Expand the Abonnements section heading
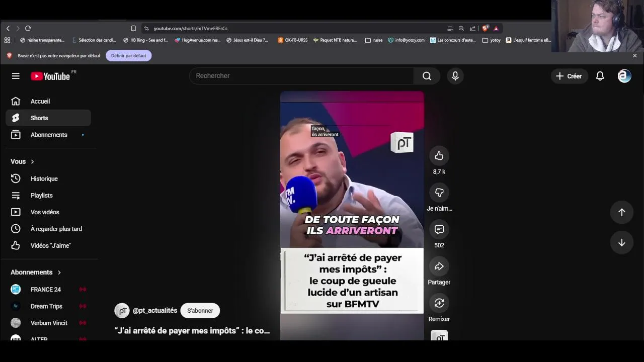This screenshot has width=644, height=362. coord(36,272)
